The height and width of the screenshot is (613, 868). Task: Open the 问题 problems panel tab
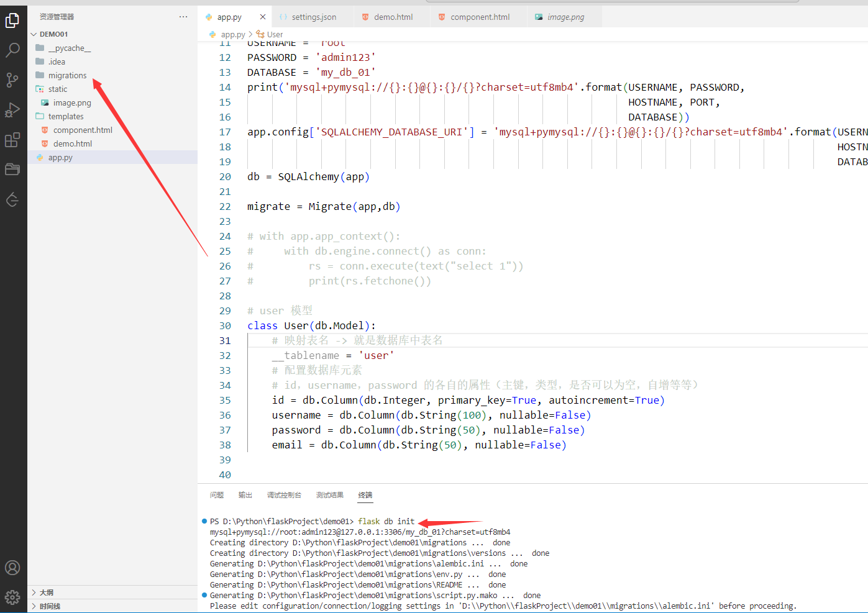(x=217, y=495)
